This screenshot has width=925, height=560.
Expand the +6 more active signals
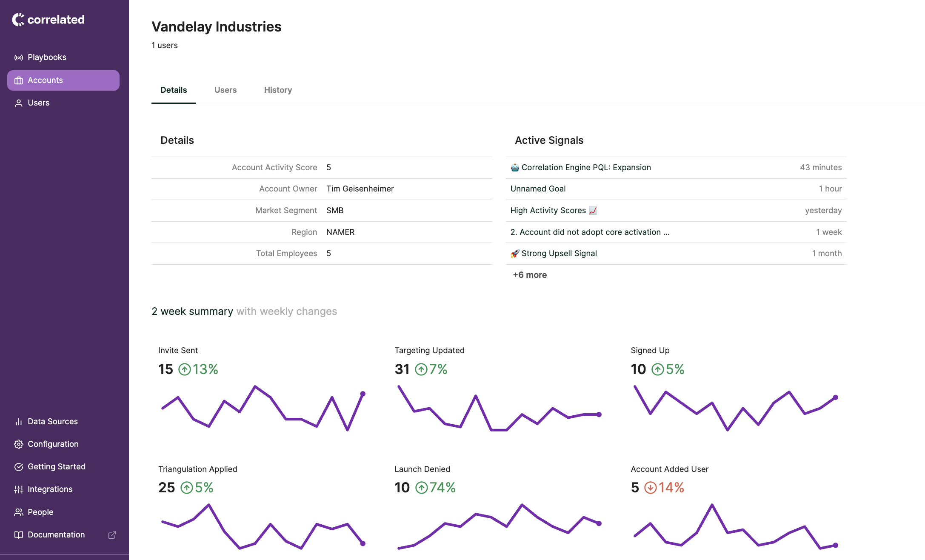[x=530, y=275]
